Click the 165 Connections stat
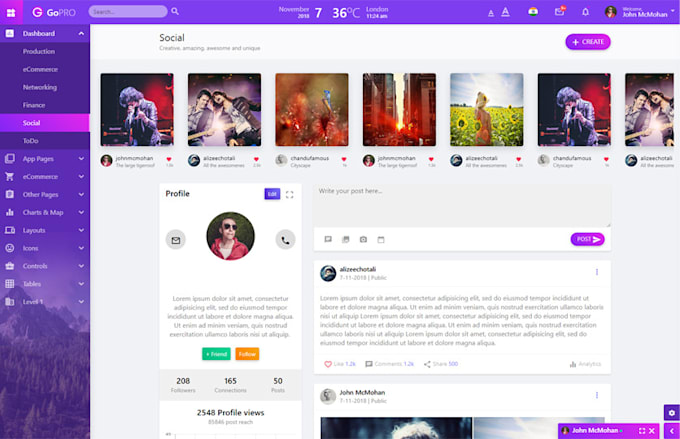680x439 pixels. pos(230,385)
